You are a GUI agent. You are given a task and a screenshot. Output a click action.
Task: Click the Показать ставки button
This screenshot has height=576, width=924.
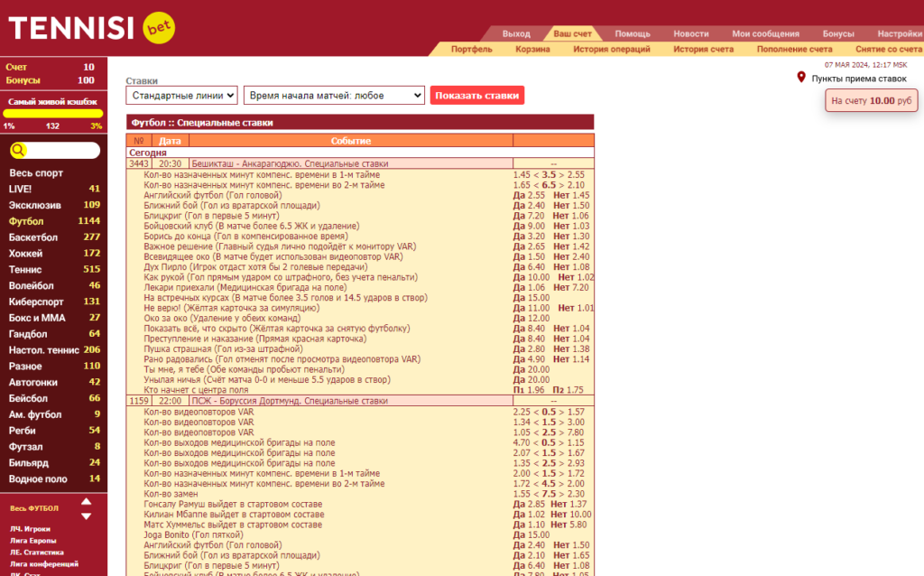point(476,96)
